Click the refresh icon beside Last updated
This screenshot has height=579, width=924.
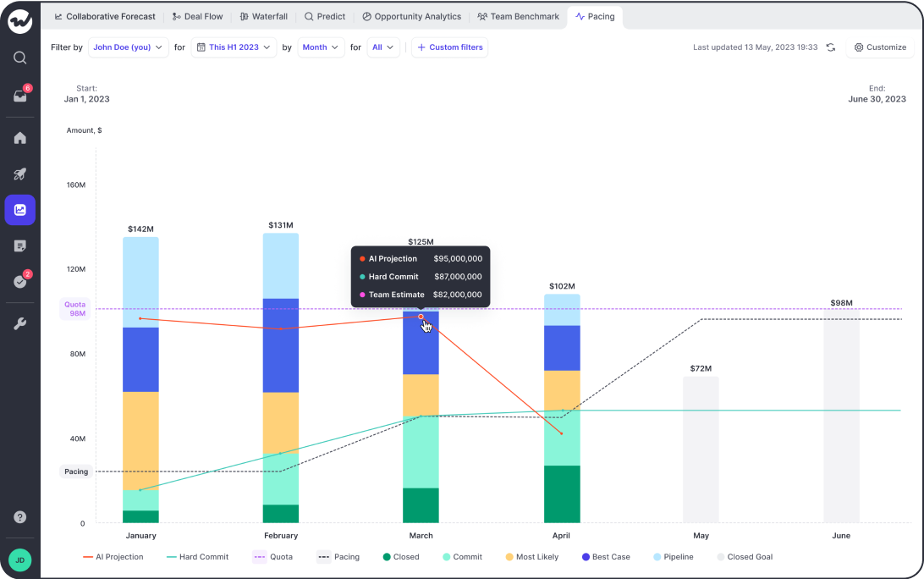click(831, 47)
